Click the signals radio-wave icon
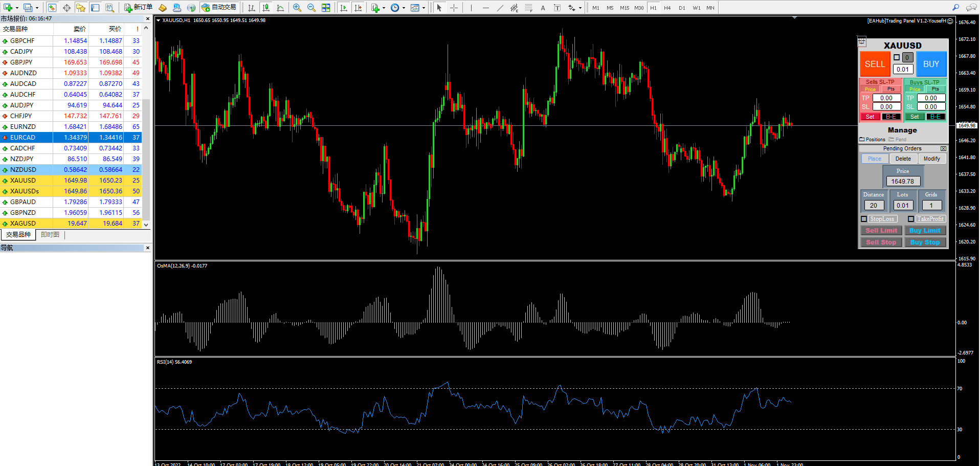The image size is (980, 466). (191, 8)
